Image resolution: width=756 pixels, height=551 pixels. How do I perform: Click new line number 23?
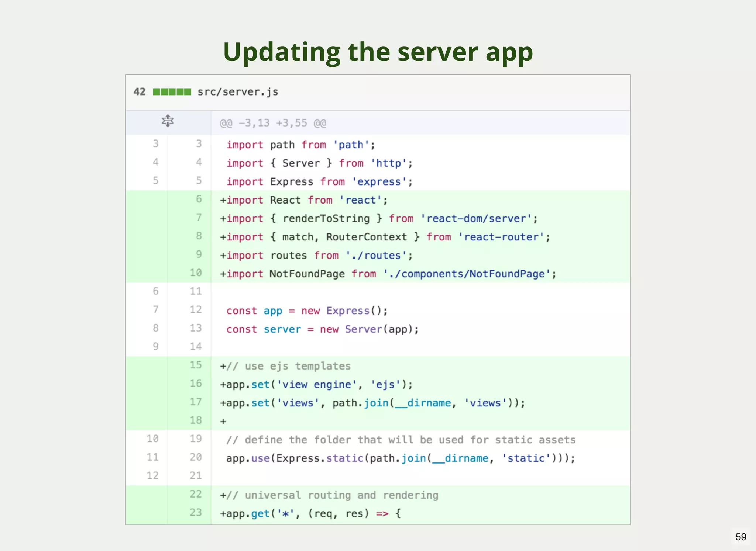coord(196,513)
